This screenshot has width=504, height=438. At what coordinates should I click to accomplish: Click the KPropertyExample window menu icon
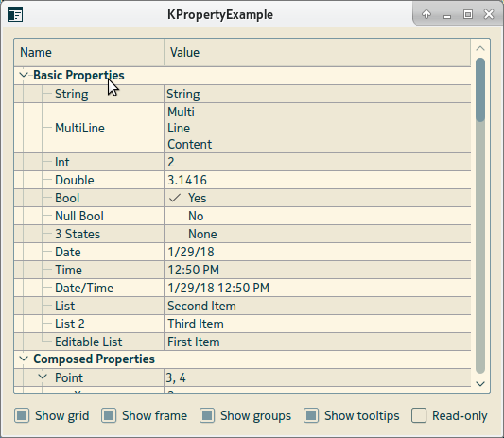(15, 15)
